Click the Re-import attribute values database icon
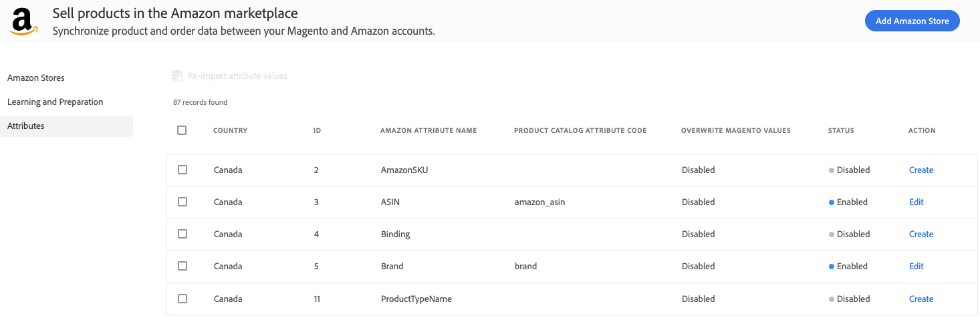Viewport: 980px width, 320px height. (x=177, y=76)
